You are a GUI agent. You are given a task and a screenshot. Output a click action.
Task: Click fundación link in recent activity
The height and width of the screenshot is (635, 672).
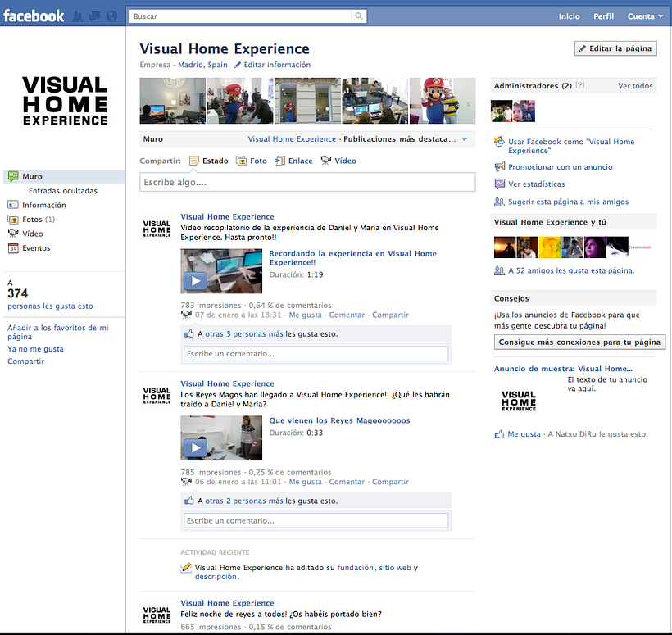tap(356, 568)
